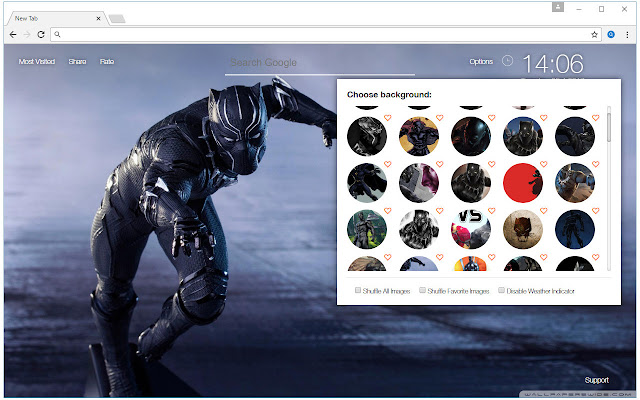Favorite the caped leaping panther heart

tap(388, 164)
